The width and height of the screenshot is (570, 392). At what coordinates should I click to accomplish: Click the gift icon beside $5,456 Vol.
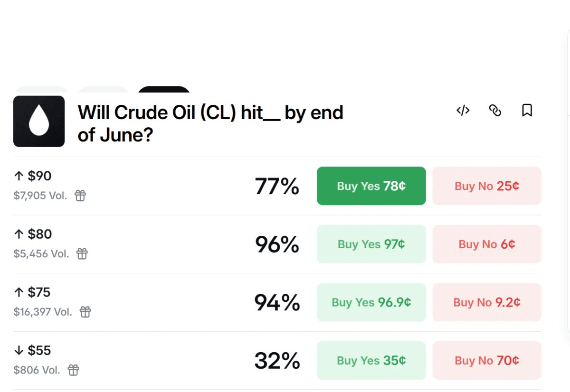click(82, 254)
